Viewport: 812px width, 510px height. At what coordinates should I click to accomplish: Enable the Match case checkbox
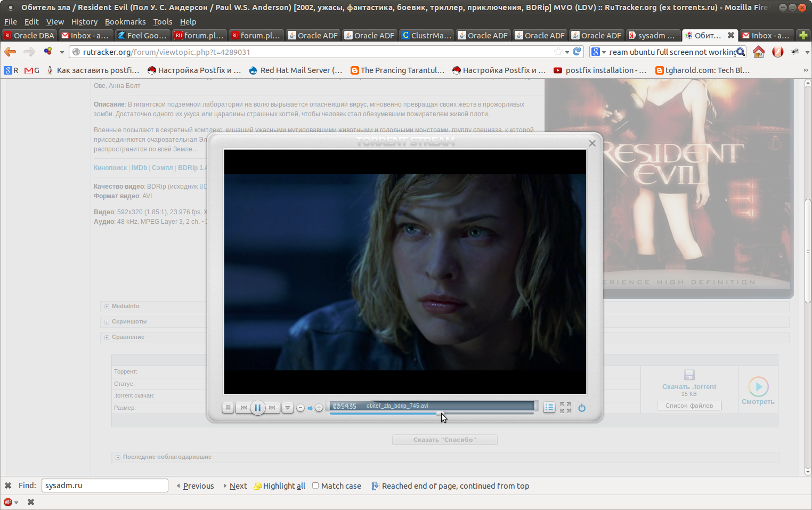click(x=315, y=485)
